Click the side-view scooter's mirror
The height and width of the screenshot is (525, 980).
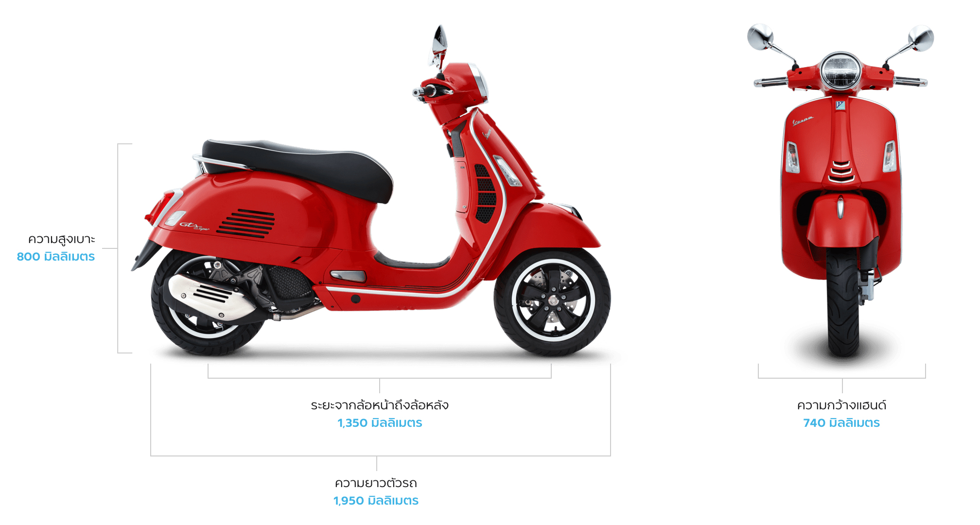point(440,41)
